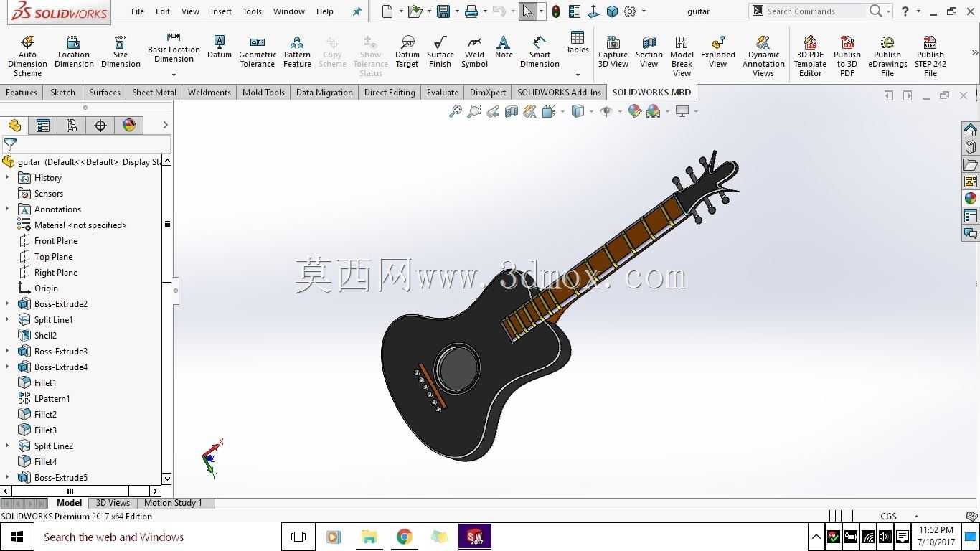980x551 pixels.
Task: Open the Exploded View tool
Action: coord(718,52)
